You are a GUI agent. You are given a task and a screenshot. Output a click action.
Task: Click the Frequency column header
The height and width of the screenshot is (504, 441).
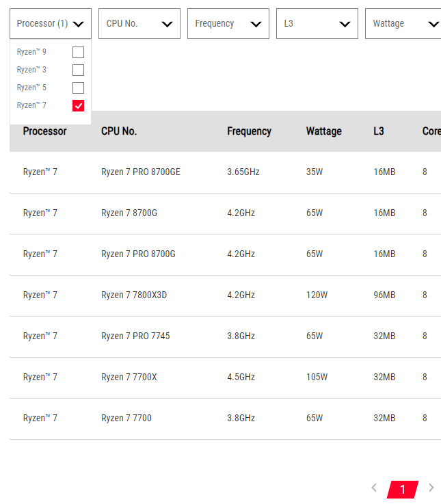click(249, 131)
